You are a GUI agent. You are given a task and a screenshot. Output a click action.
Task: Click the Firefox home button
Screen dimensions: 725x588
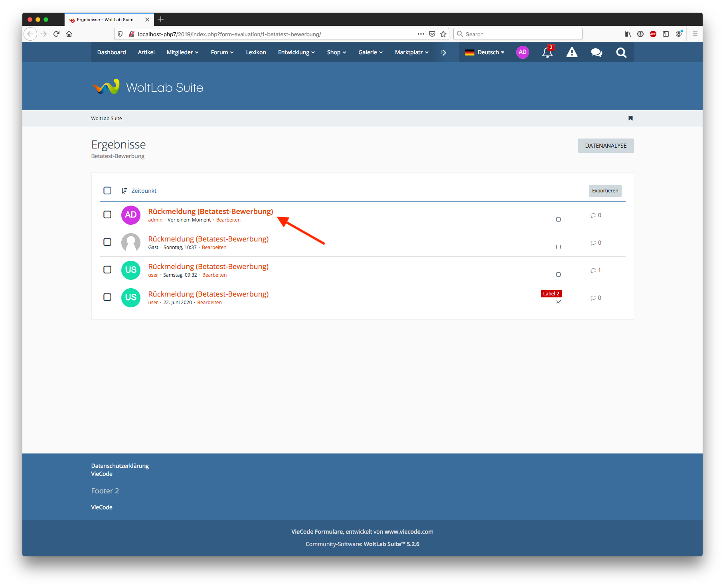click(69, 34)
